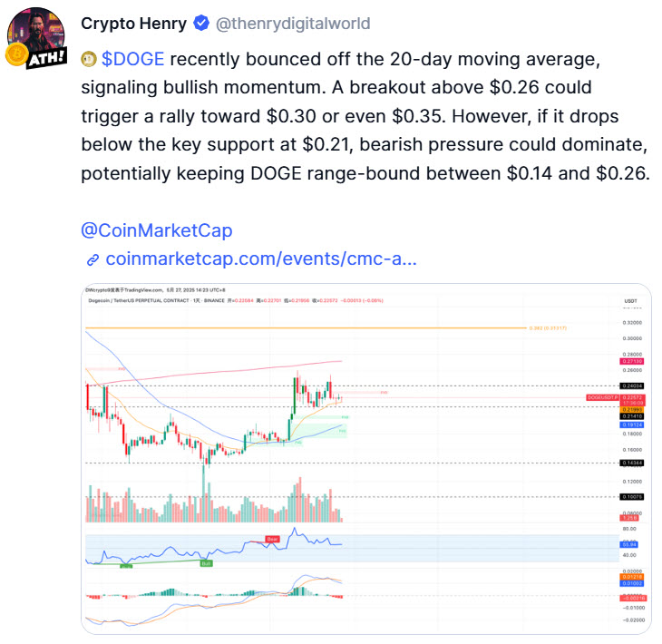Image resolution: width=662 pixels, height=644 pixels.
Task: Click the Dogecoin coin icon before $DOGE
Action: pyautogui.click(x=89, y=59)
